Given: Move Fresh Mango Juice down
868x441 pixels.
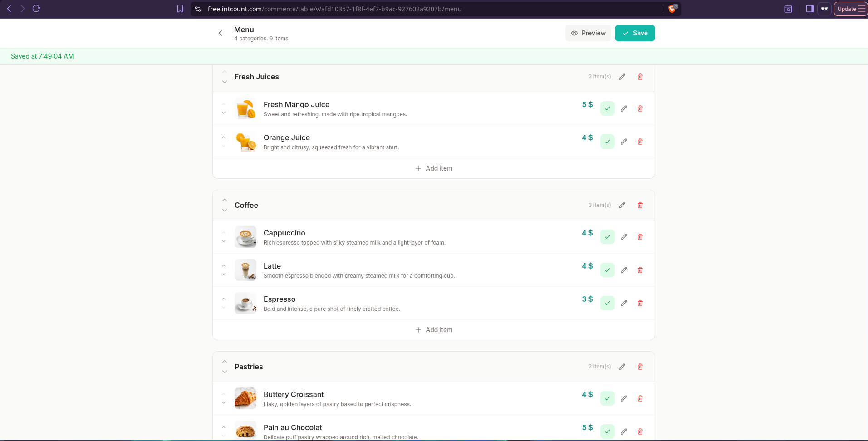Looking at the screenshot, I should 224,113.
